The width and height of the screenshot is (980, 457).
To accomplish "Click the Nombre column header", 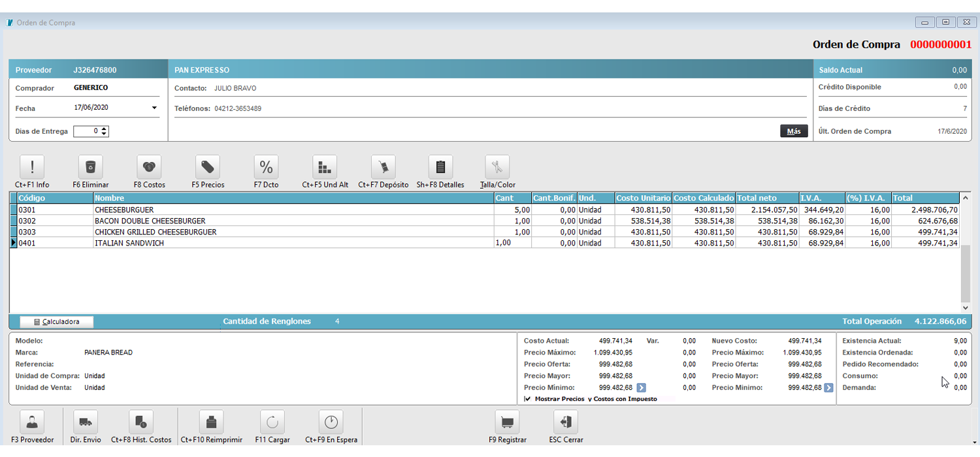I will pos(293,198).
